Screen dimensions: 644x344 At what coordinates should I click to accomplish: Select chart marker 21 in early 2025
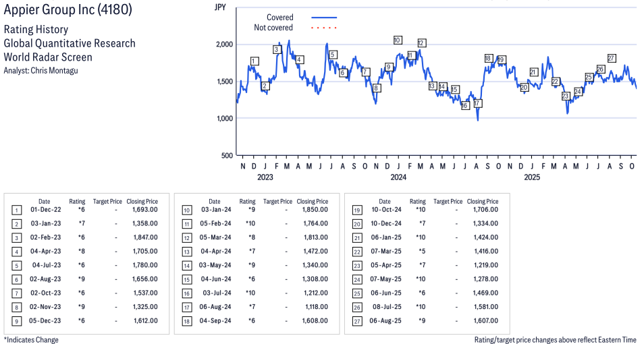click(x=533, y=72)
